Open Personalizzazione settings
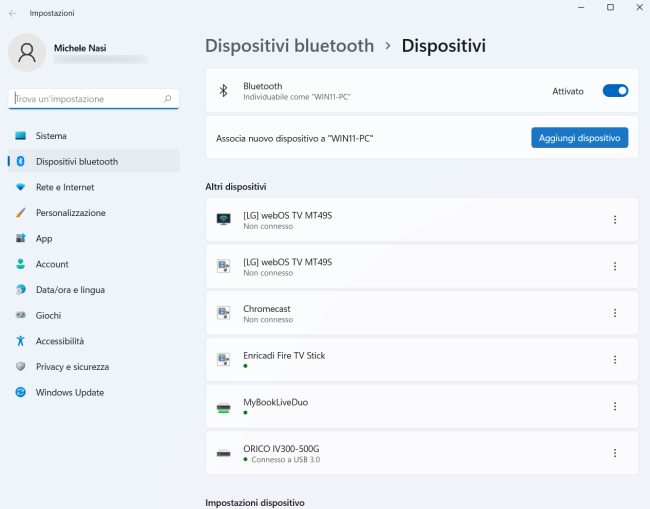The width and height of the screenshot is (650, 509). coord(94,213)
